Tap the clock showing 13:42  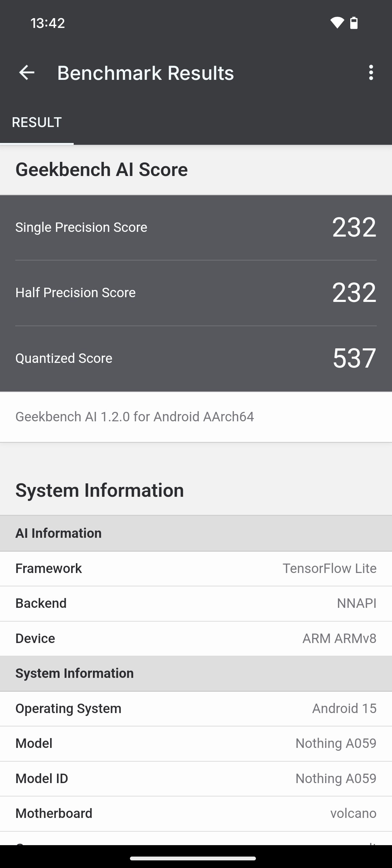tap(48, 23)
